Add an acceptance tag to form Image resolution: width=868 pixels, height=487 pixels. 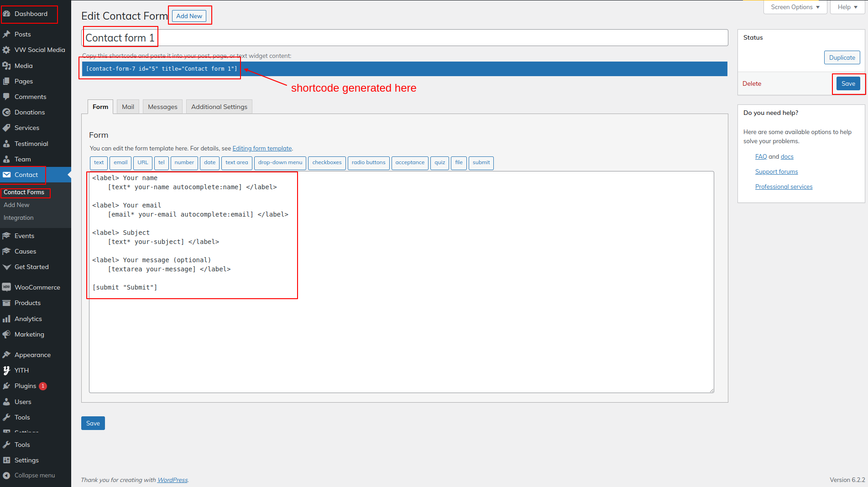click(x=410, y=163)
